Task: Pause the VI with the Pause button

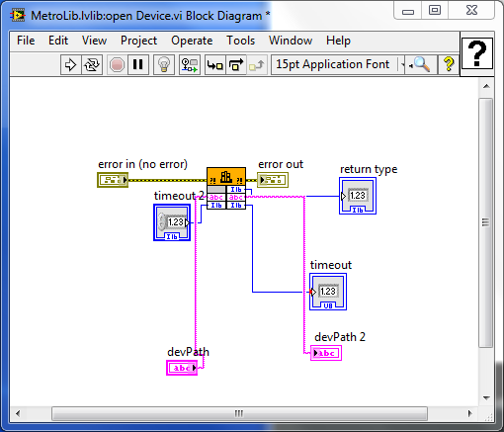Action: tap(137, 64)
